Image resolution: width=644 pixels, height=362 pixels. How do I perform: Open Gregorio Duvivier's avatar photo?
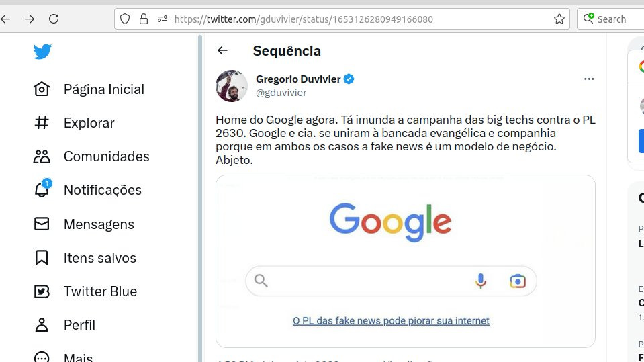232,85
